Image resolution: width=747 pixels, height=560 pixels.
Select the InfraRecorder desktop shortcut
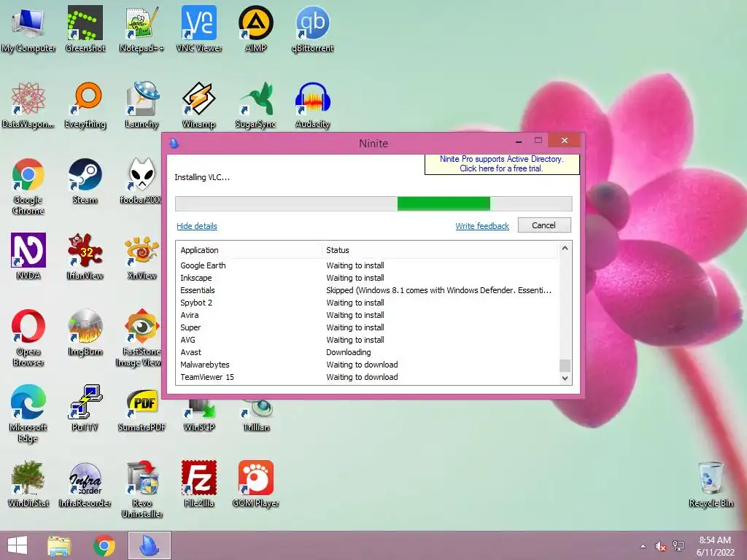85,484
